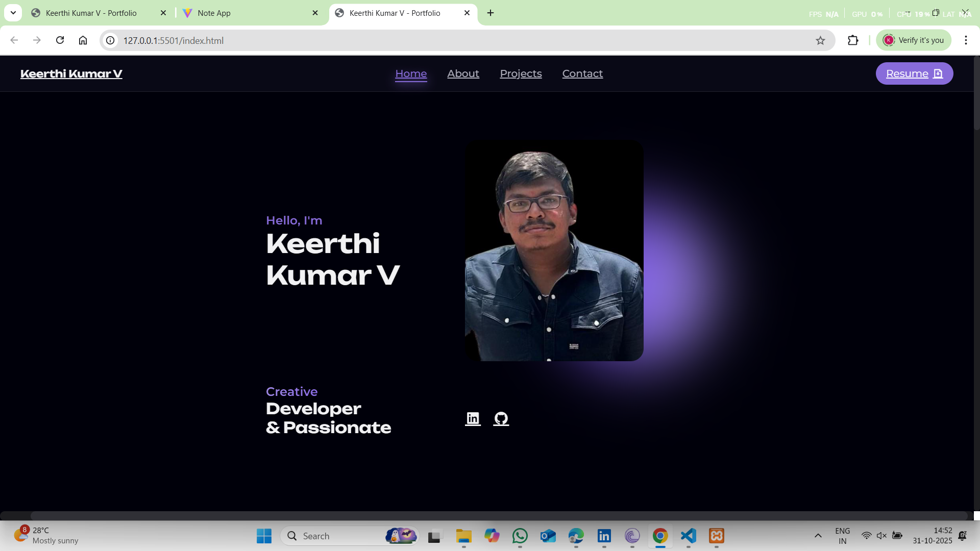Close the active Portfolio tab
The image size is (980, 551).
click(467, 13)
